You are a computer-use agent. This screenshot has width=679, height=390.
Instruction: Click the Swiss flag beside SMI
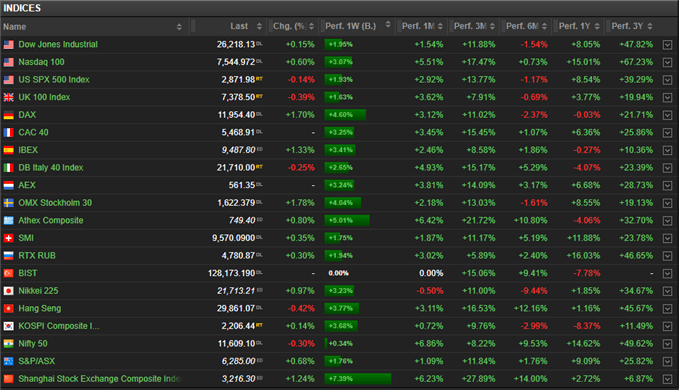point(9,238)
